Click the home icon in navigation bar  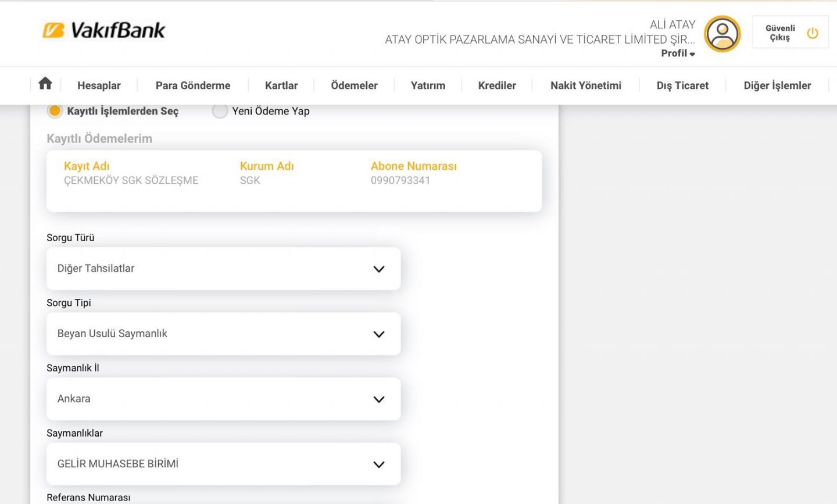(45, 84)
